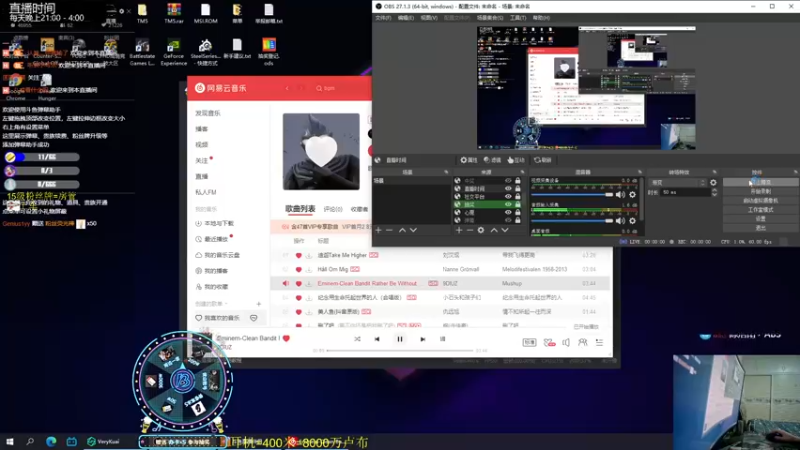Move scene up with the arrow icon
Image resolution: width=800 pixels, height=450 pixels.
click(x=402, y=231)
